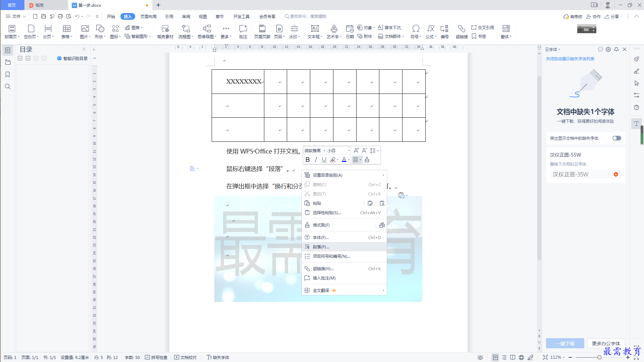This screenshot has width=644, height=362.
Task: Click Bold in the mini toolbar
Action: (x=308, y=160)
